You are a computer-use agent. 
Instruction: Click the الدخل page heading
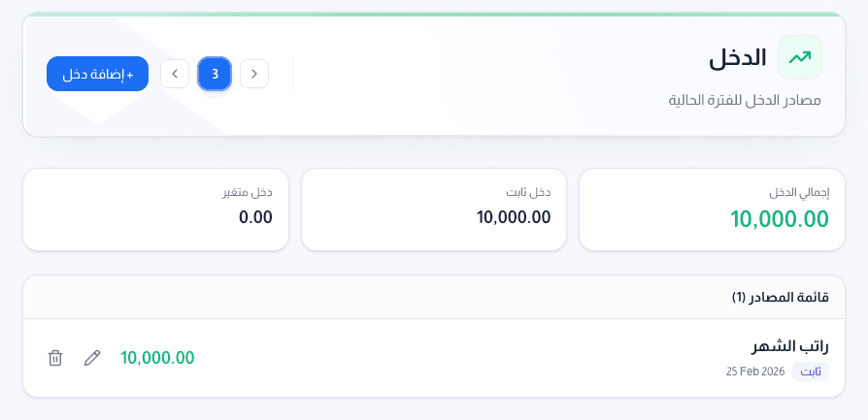[x=737, y=58]
